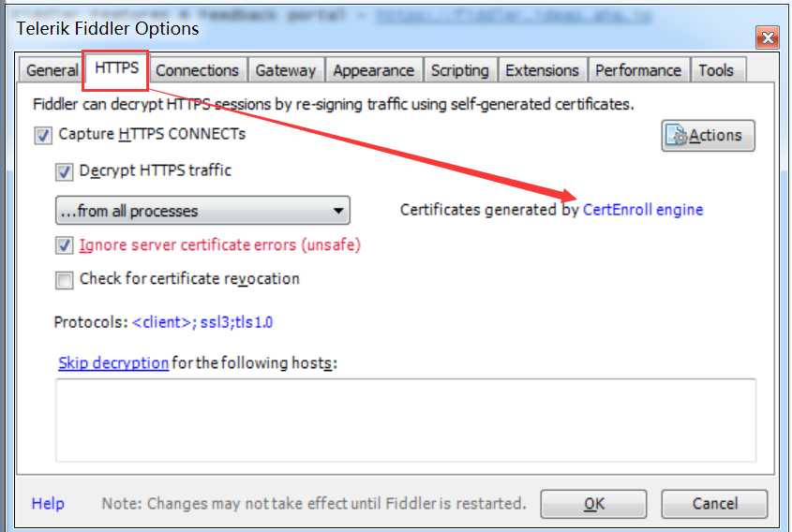The width and height of the screenshot is (792, 532).
Task: Click inside the hosts exclusion text box
Action: 406,421
